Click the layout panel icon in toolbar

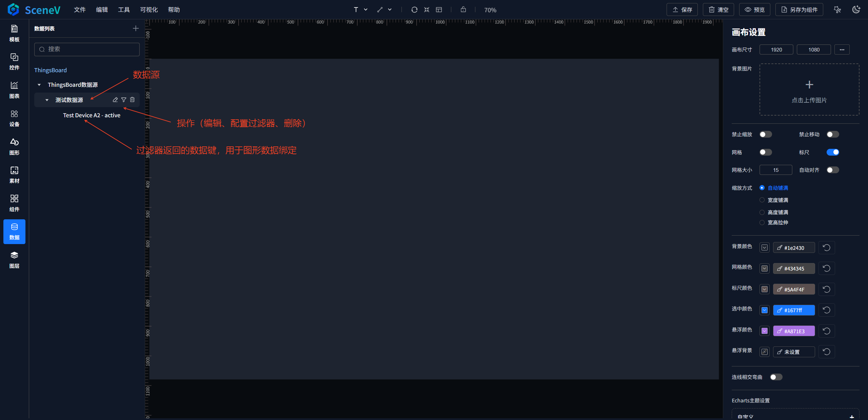[439, 9]
